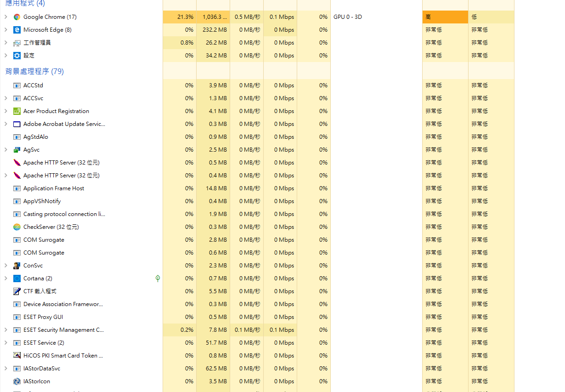Expand the Apache HTTP Server row using 0.4 MB
The image size is (565, 392).
point(6,176)
